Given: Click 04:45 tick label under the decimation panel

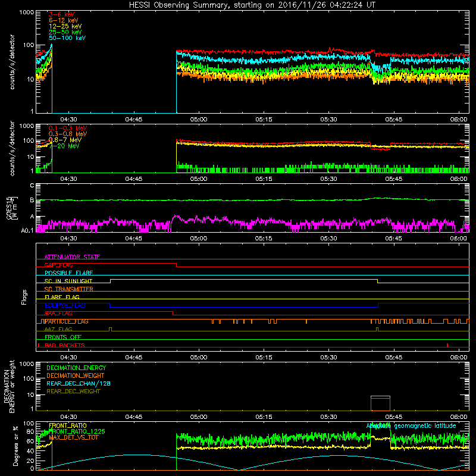Looking at the screenshot, I should [x=133, y=417].
